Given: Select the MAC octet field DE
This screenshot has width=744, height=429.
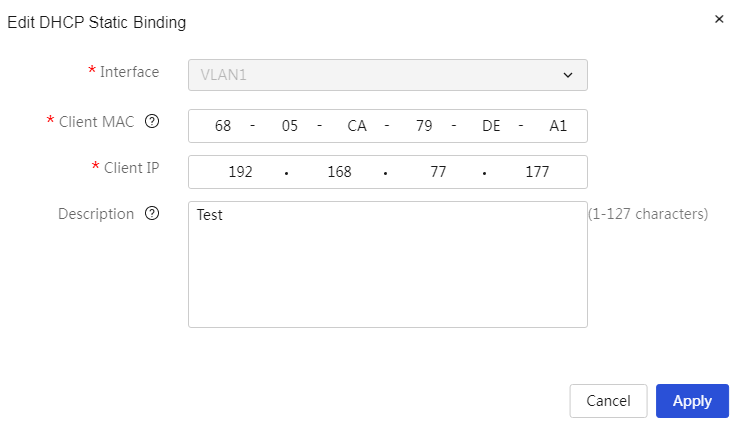Looking at the screenshot, I should coord(491,126).
